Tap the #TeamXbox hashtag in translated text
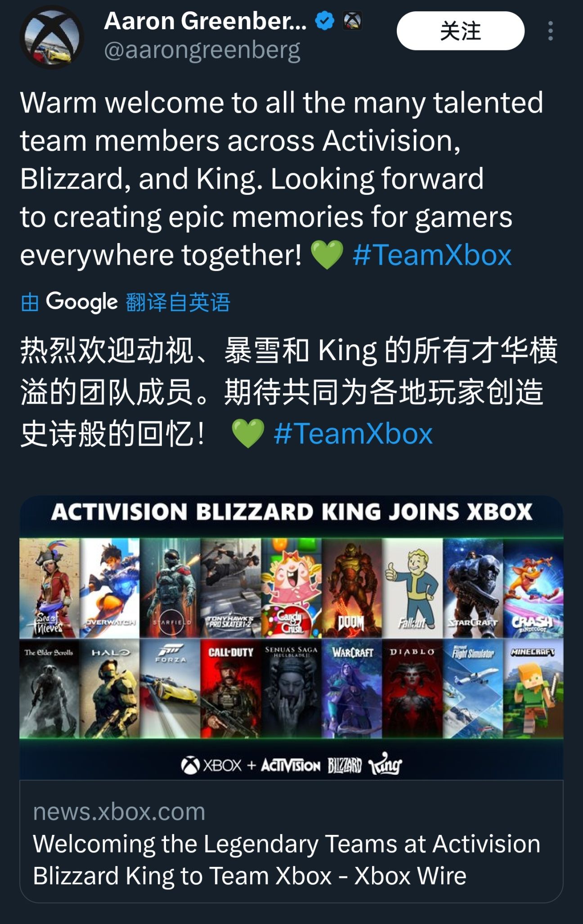This screenshot has height=924, width=583. [x=353, y=433]
